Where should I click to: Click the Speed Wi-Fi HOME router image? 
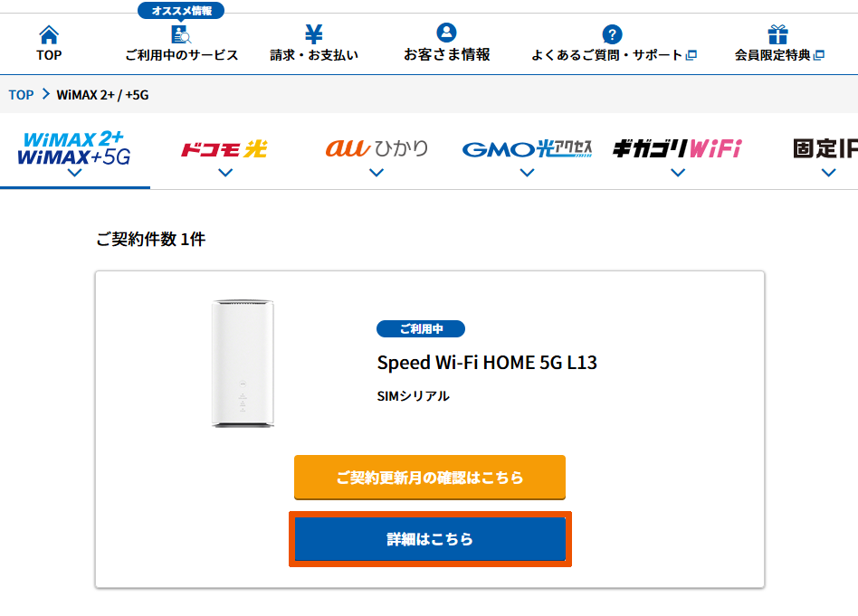click(243, 363)
